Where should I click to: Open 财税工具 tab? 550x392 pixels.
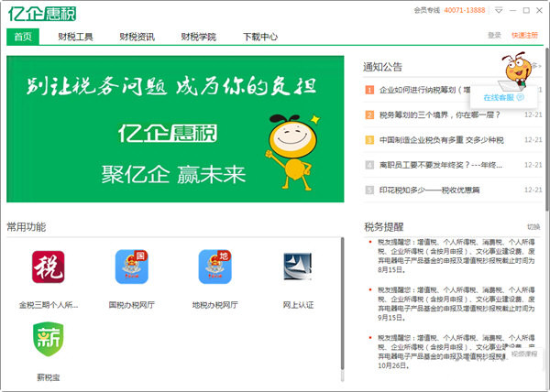pos(75,37)
